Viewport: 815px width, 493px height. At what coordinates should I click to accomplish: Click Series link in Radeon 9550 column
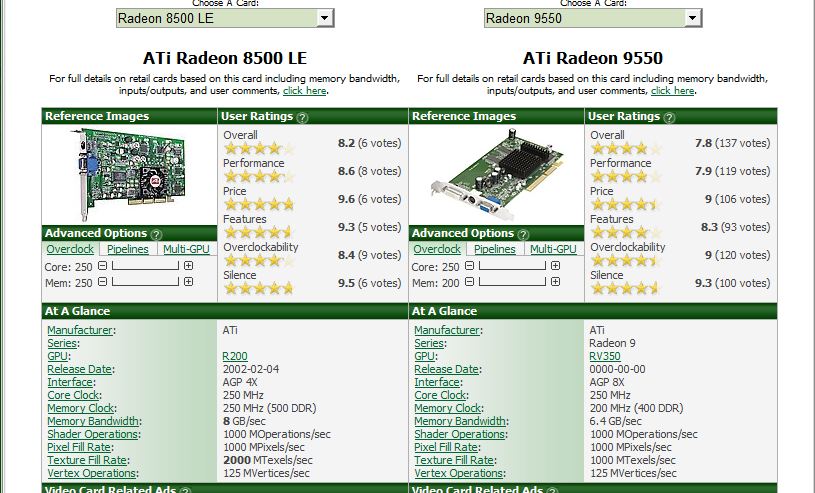[429, 343]
